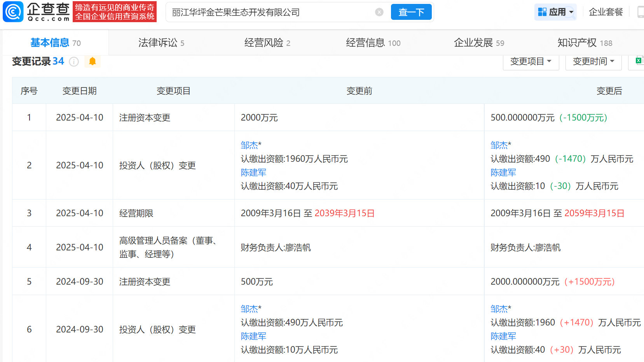The image size is (644, 362).
Task: Clear the search box with the X icon
Action: tap(379, 12)
